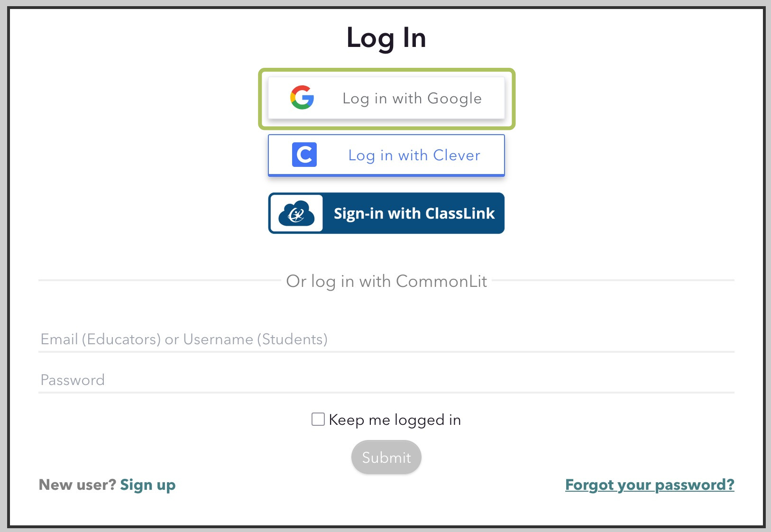Click the blue bottom edge of Clever button
771x532 pixels.
[x=386, y=175]
